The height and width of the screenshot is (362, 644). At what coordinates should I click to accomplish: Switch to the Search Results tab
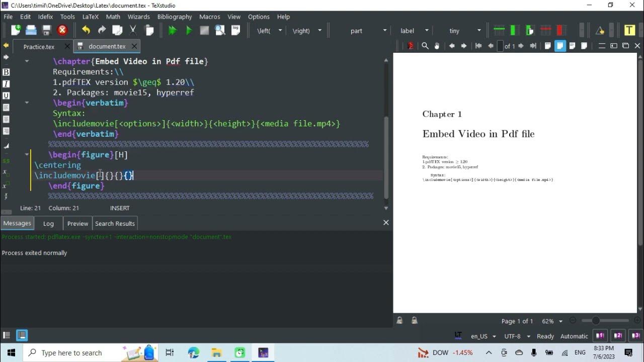(115, 223)
